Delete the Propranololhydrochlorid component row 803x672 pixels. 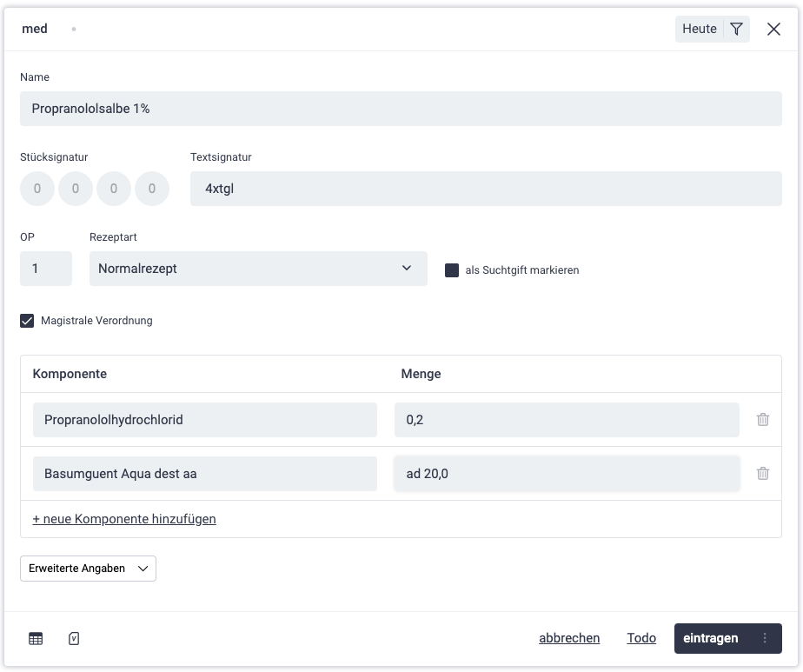(x=762, y=420)
